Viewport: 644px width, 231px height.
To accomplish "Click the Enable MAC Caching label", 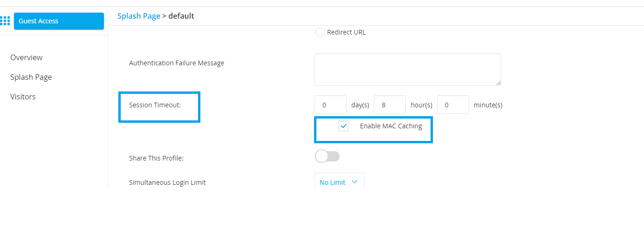I will (391, 126).
